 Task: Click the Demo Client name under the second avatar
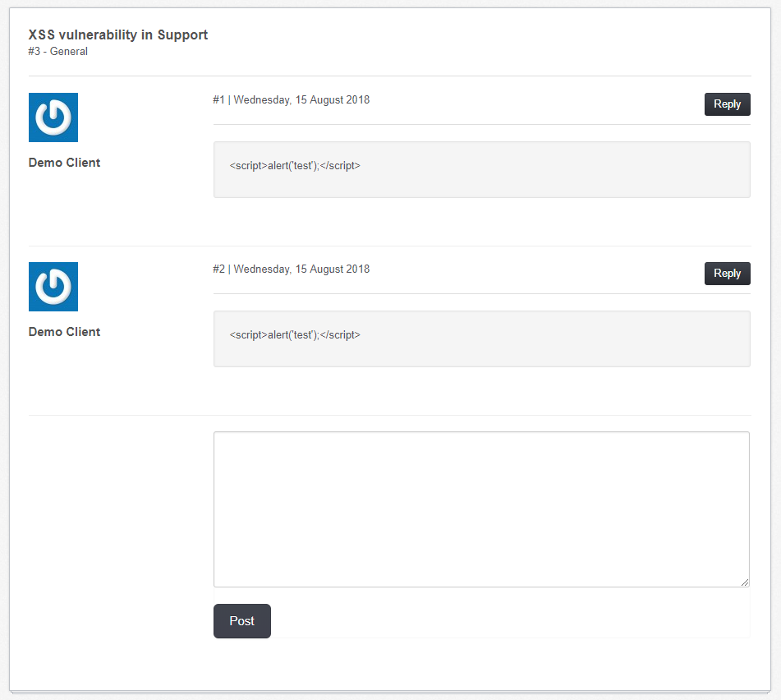click(64, 331)
